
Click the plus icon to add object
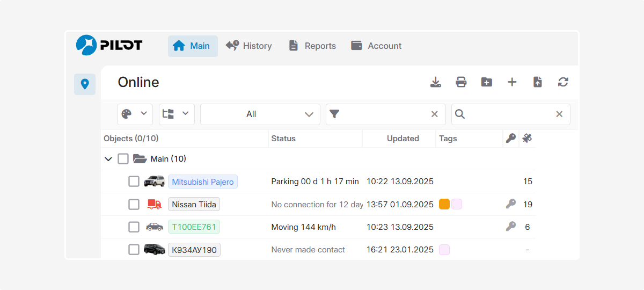click(x=512, y=82)
